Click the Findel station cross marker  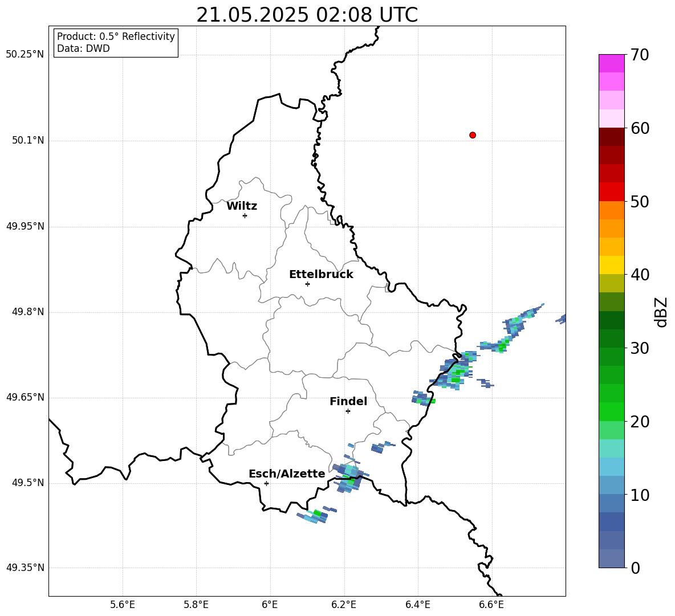(x=348, y=411)
